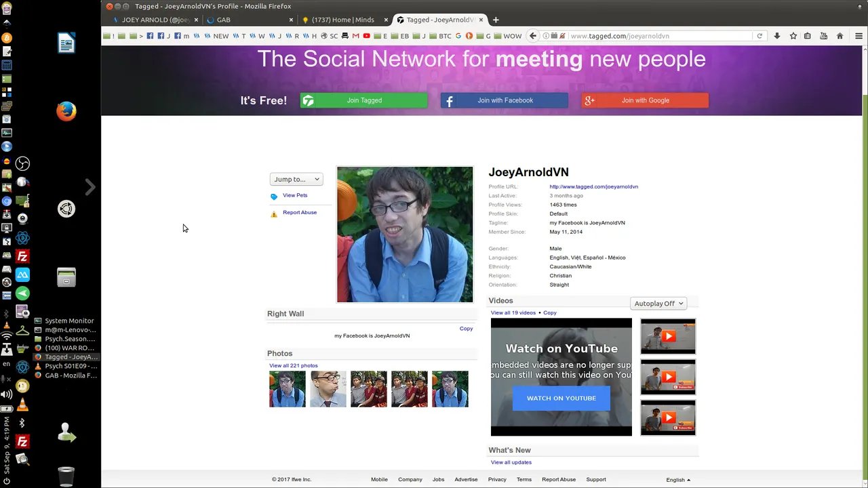This screenshot has width=868, height=488.
Task: Switch to the GAB tab
Action: pyautogui.click(x=248, y=20)
